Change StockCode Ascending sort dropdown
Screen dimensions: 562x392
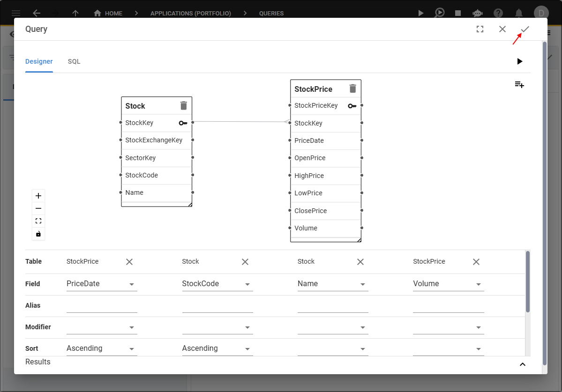click(217, 349)
